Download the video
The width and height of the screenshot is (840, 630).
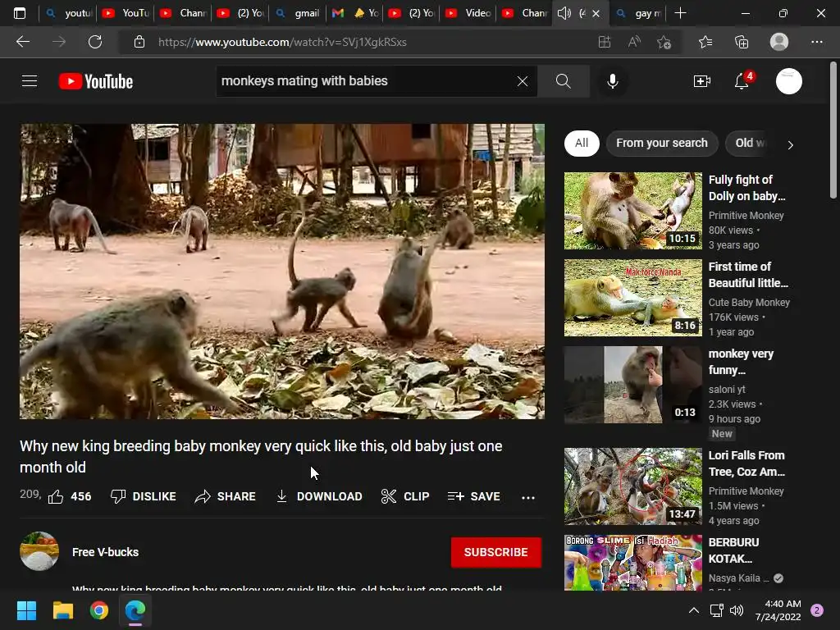pos(319,496)
